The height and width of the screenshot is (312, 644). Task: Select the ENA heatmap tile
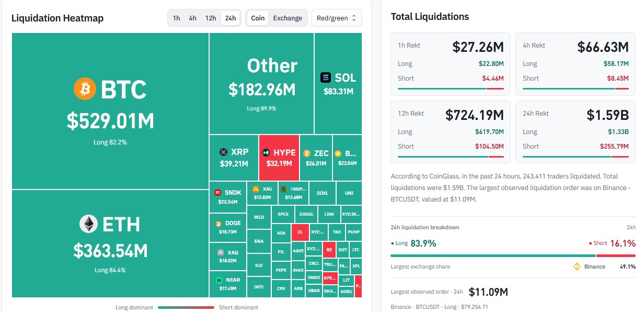259,241
